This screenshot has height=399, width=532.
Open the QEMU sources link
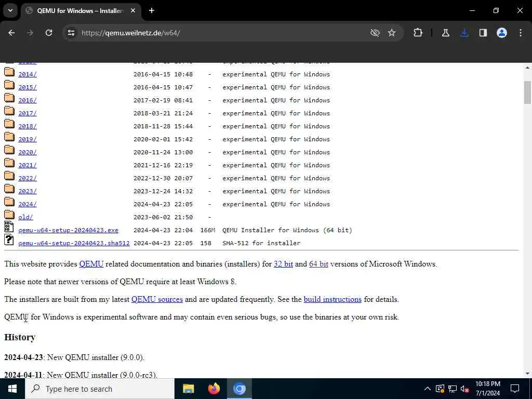pos(157,299)
